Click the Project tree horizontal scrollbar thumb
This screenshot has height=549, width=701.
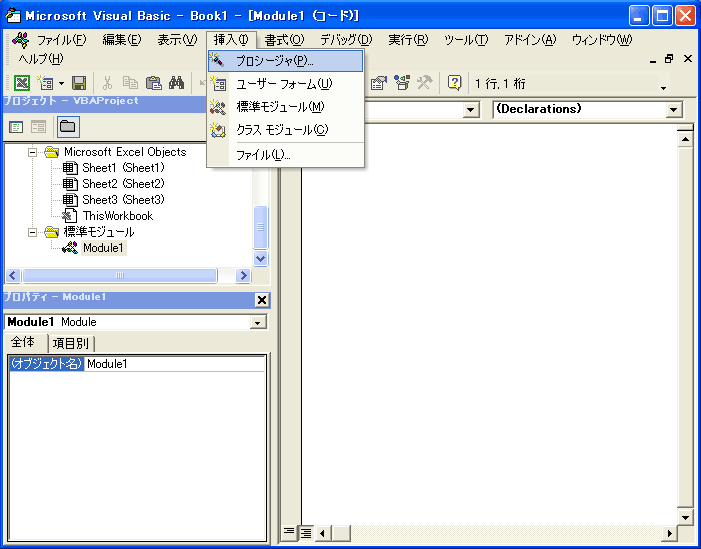(120, 275)
